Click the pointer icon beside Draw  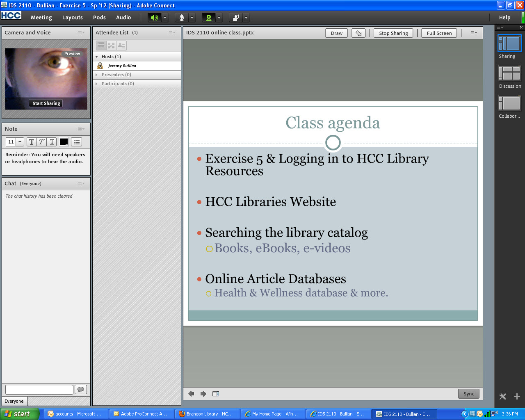358,33
